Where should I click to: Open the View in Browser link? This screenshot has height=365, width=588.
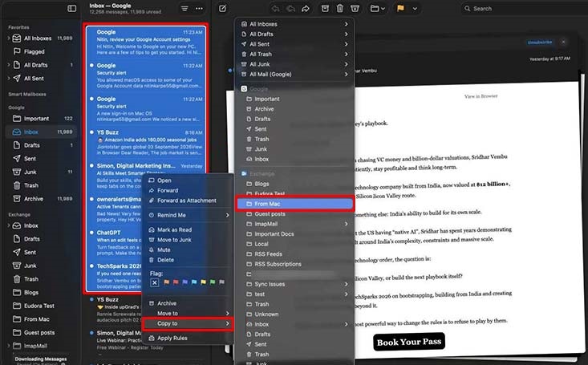[x=481, y=96]
